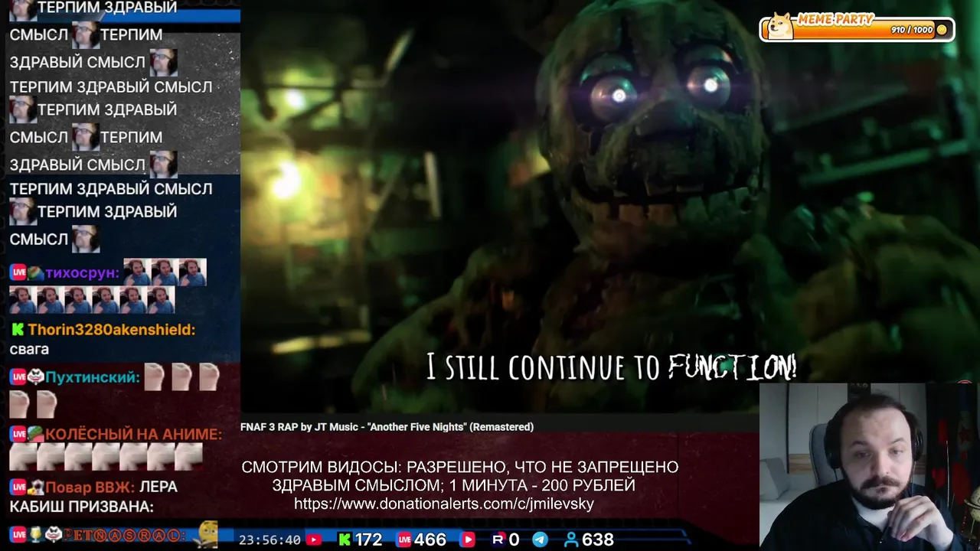980x551 pixels.
Task: Click the Rutube R icon beside 0
Action: point(498,540)
